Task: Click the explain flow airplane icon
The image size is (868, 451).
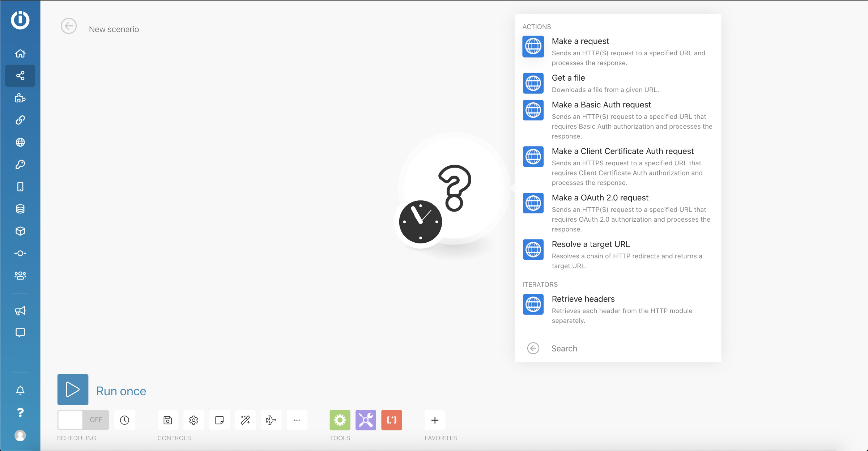Action: tap(271, 420)
